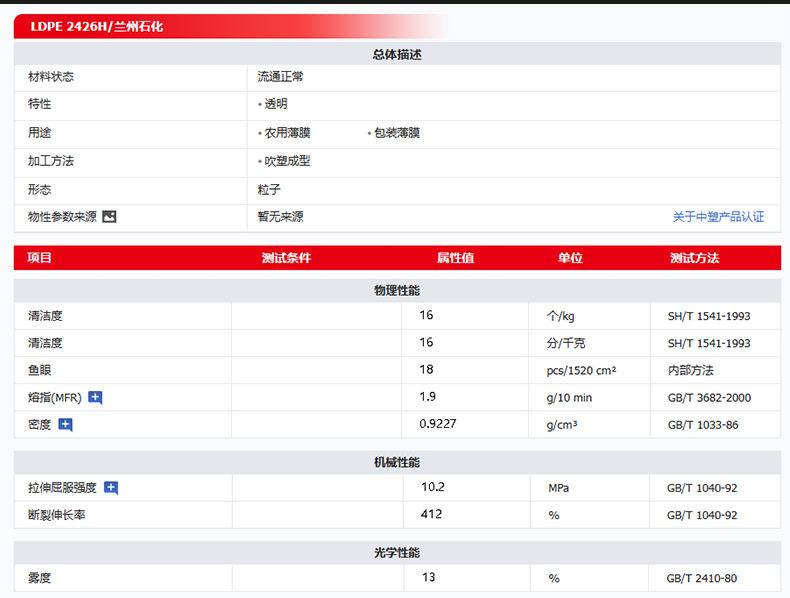
Task: Click the 属性值 column header
Action: pyautogui.click(x=455, y=258)
